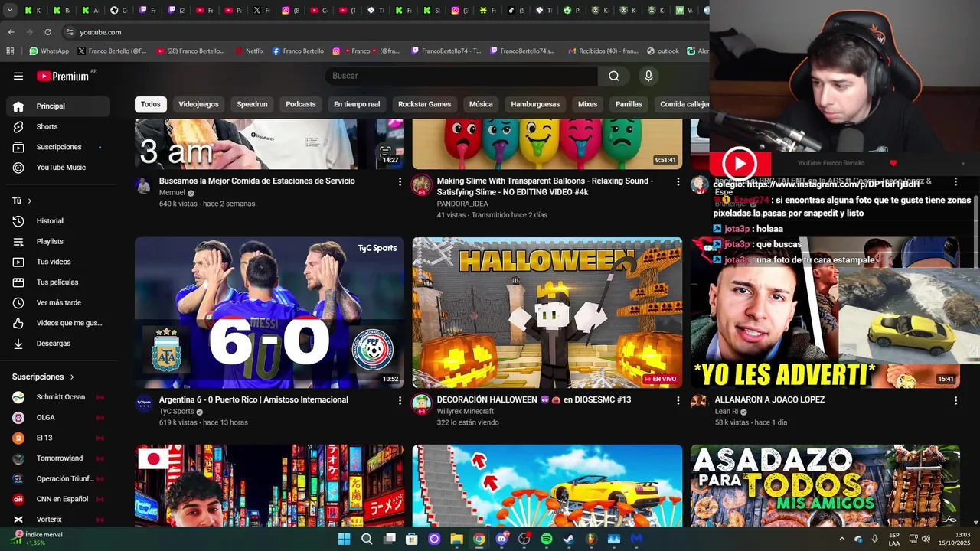The width and height of the screenshot is (980, 551).
Task: Select the Speedrun filter chip
Action: [x=252, y=104]
